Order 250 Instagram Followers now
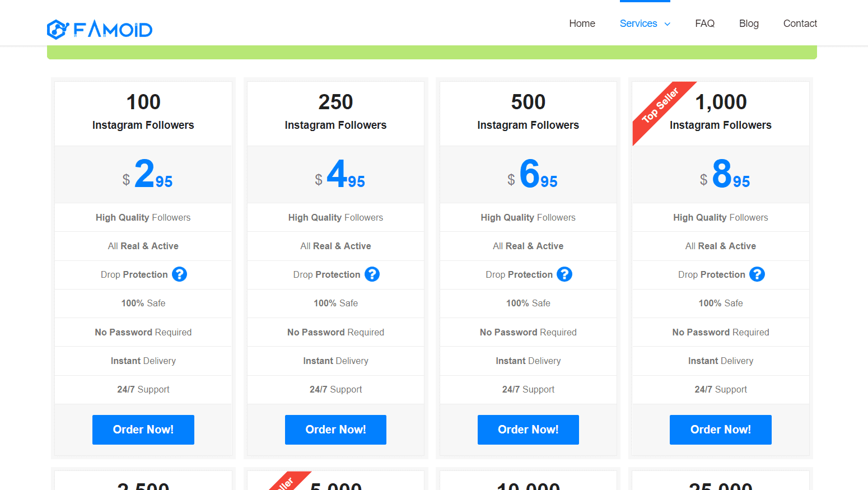 click(x=336, y=430)
